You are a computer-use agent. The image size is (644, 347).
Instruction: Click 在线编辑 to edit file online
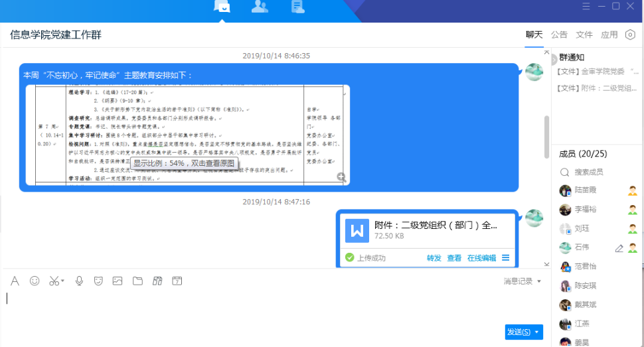point(481,258)
